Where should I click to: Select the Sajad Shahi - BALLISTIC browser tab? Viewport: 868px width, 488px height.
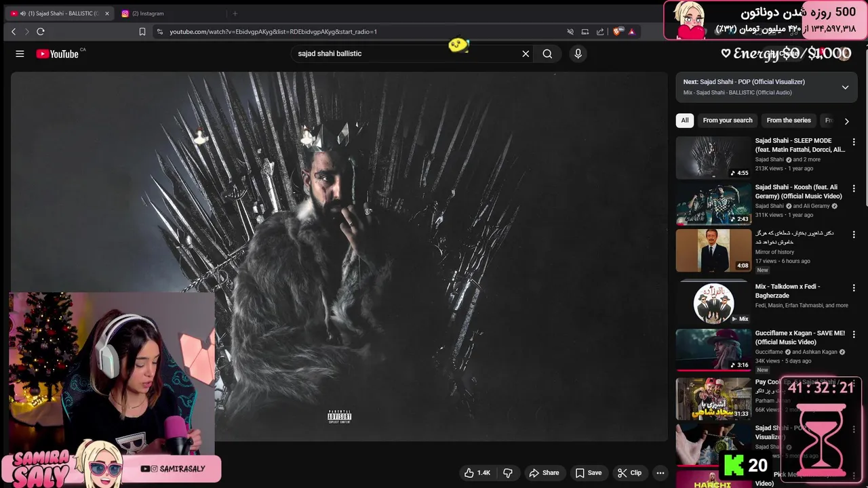point(59,14)
